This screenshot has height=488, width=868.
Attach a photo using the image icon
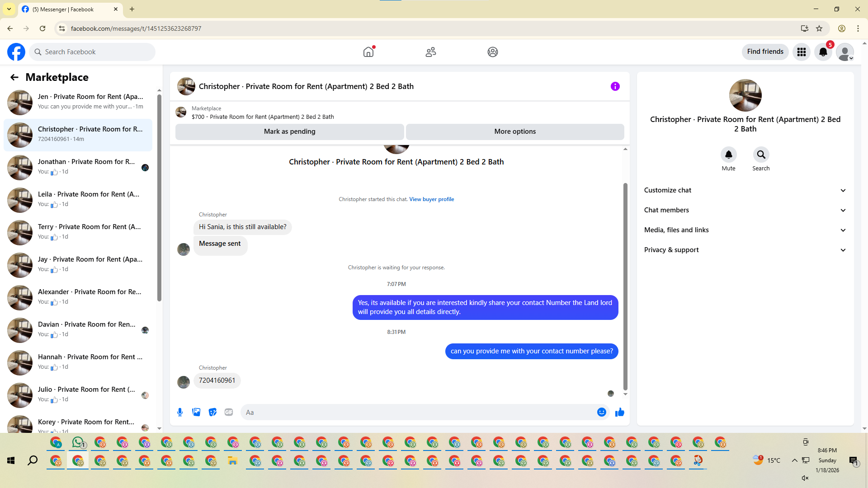[196, 412]
